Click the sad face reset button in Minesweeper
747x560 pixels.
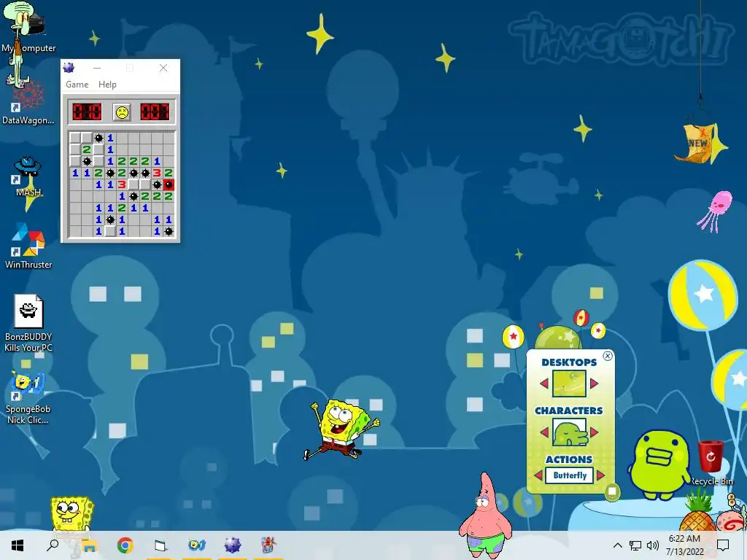pyautogui.click(x=122, y=112)
